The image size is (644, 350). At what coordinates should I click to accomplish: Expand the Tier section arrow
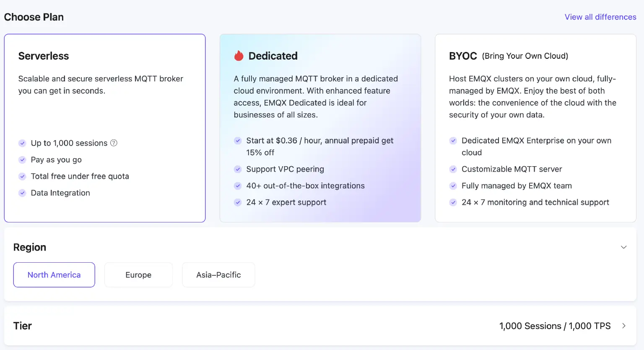tap(624, 326)
